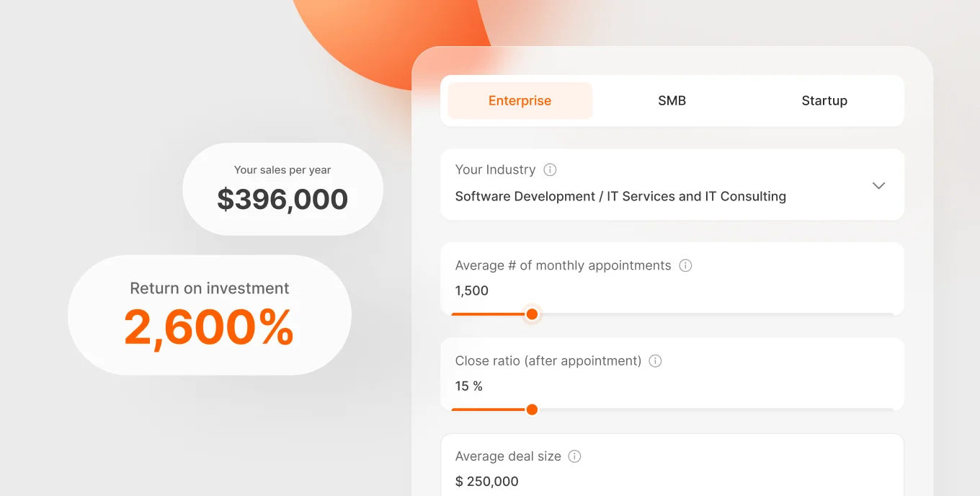
Task: Switch to the SMB tab
Action: tap(672, 101)
